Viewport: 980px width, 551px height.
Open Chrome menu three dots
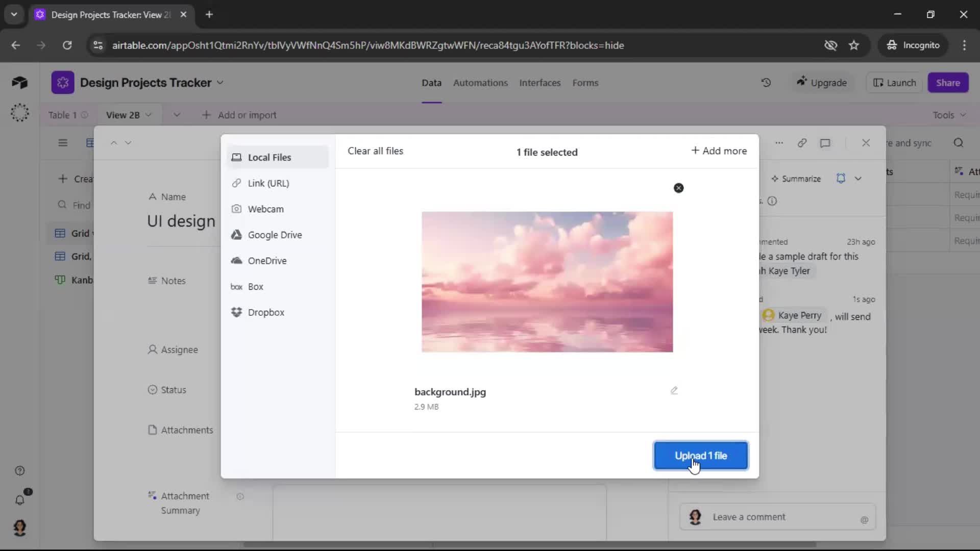click(x=964, y=45)
